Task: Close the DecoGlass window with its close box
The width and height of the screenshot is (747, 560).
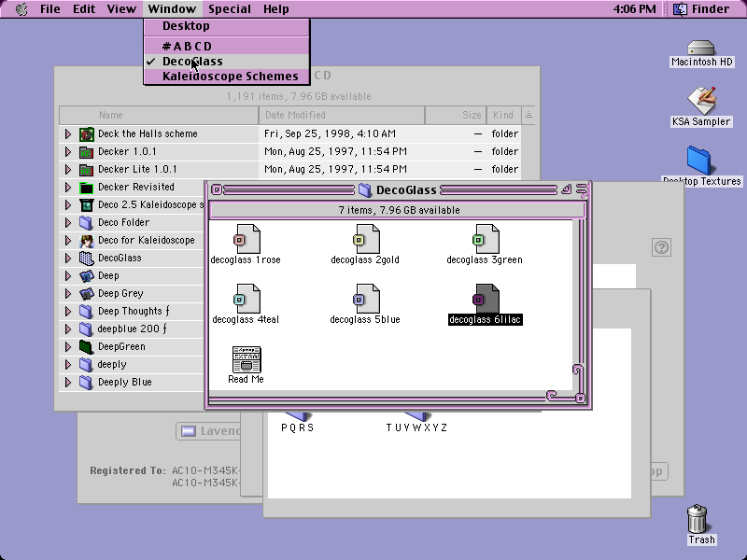Action: click(x=217, y=190)
